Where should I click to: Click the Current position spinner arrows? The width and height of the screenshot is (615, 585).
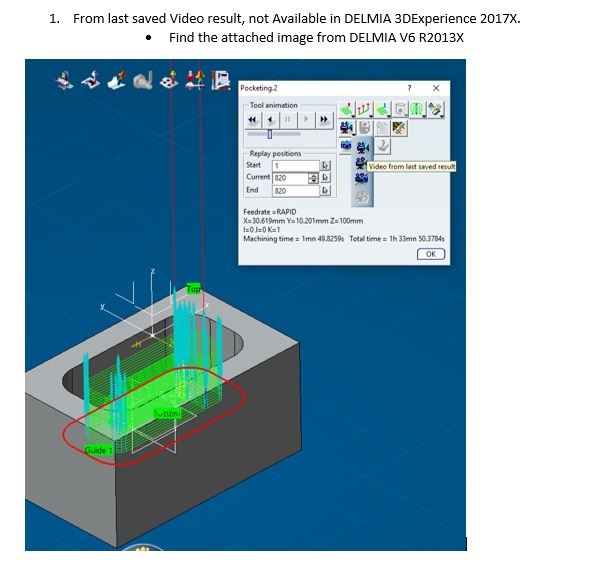point(313,178)
